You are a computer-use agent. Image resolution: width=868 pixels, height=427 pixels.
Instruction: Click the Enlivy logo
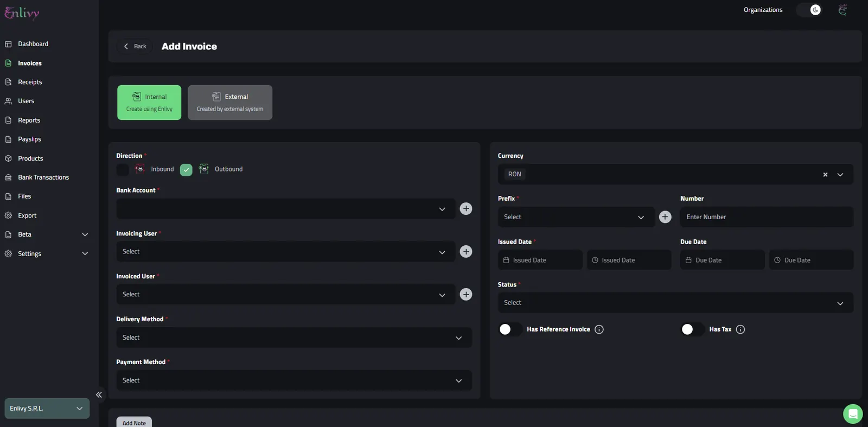tap(22, 12)
